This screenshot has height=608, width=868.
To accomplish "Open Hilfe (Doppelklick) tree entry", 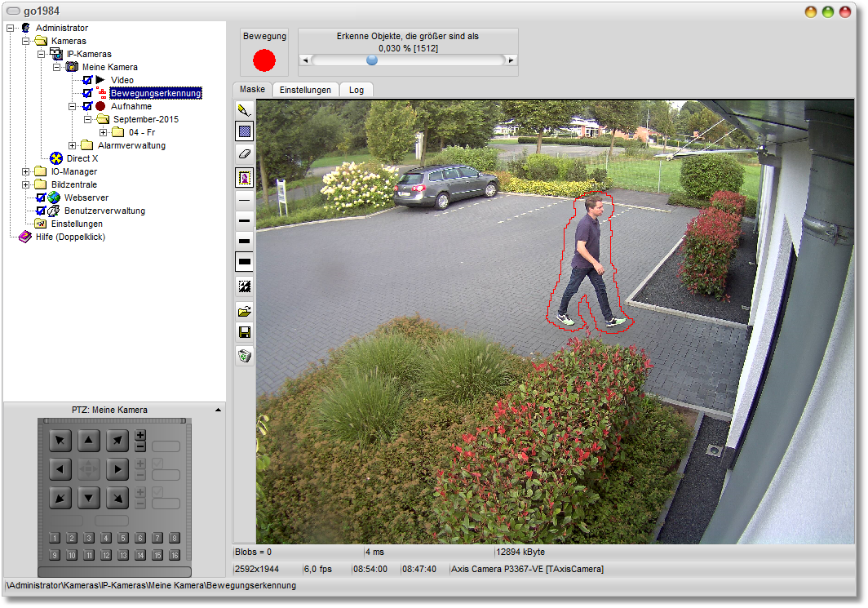I will (x=70, y=237).
